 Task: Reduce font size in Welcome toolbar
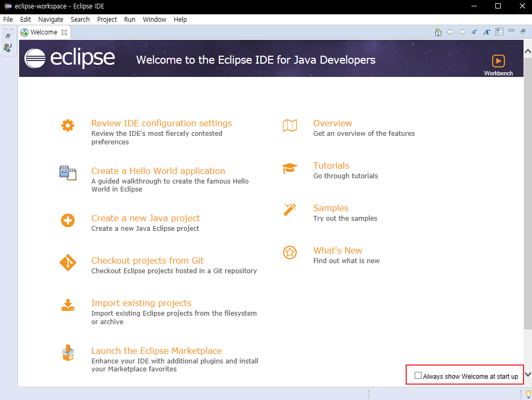pyautogui.click(x=474, y=32)
